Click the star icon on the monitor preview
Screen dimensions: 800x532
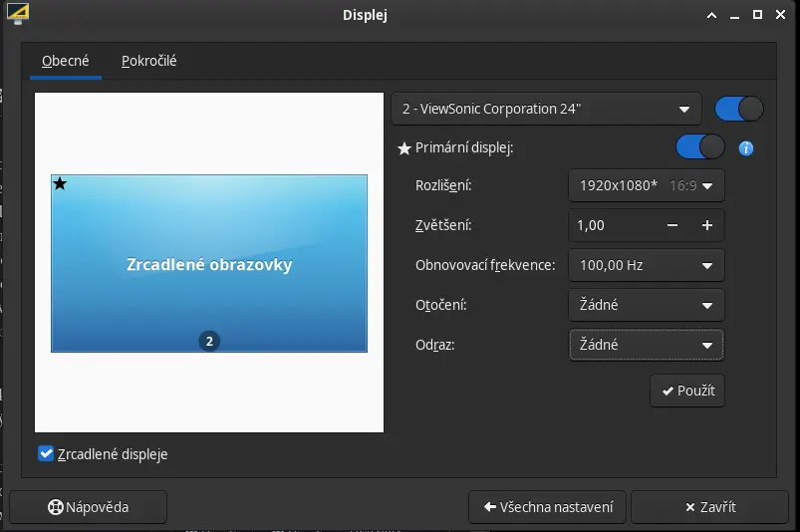[60, 183]
